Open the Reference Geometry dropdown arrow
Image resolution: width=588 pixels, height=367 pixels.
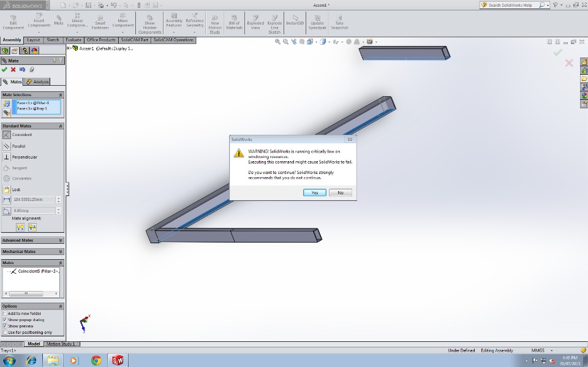(195, 32)
